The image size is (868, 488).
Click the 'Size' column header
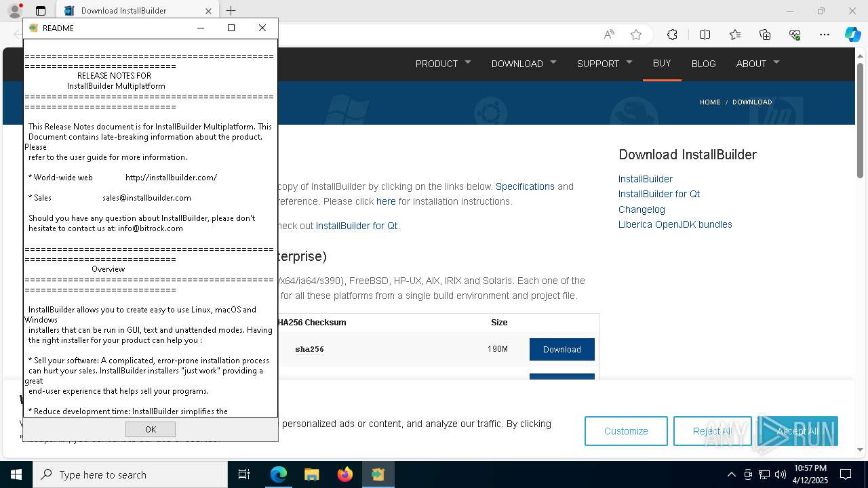499,323
